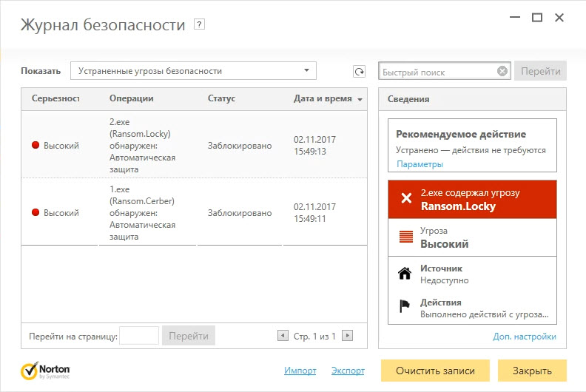This screenshot has height=392, width=586.
Task: Go to previous page arrow
Action: [x=282, y=336]
